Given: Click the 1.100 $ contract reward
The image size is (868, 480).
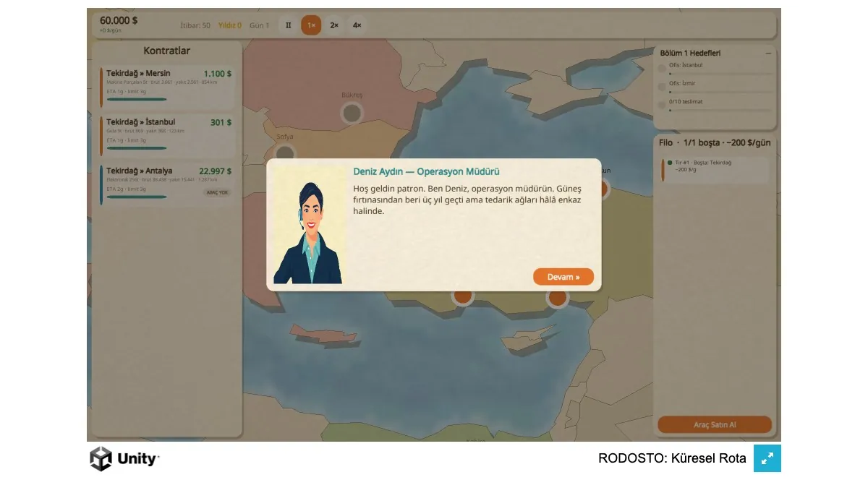Looking at the screenshot, I should coord(218,74).
